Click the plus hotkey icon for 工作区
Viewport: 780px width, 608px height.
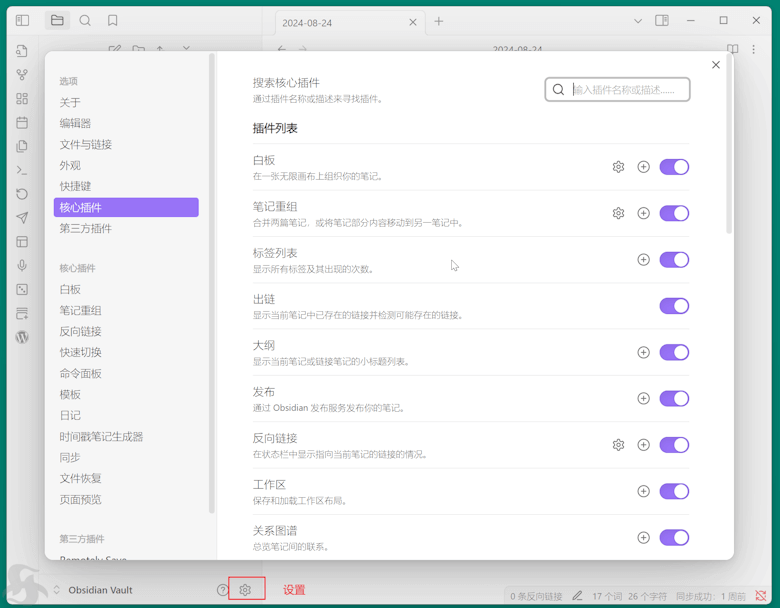coord(644,491)
